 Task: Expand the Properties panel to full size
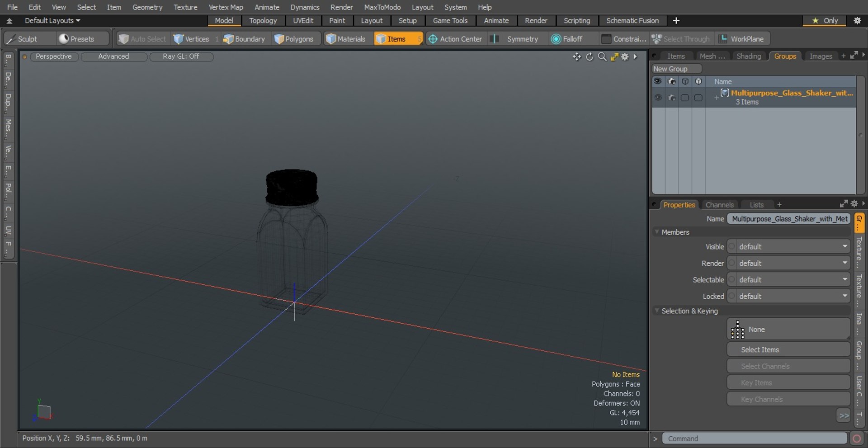point(844,204)
